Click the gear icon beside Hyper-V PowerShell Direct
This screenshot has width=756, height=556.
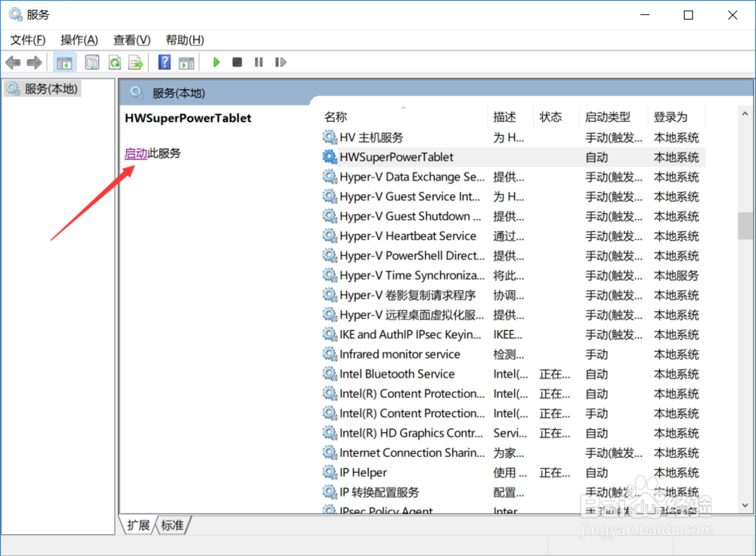330,255
